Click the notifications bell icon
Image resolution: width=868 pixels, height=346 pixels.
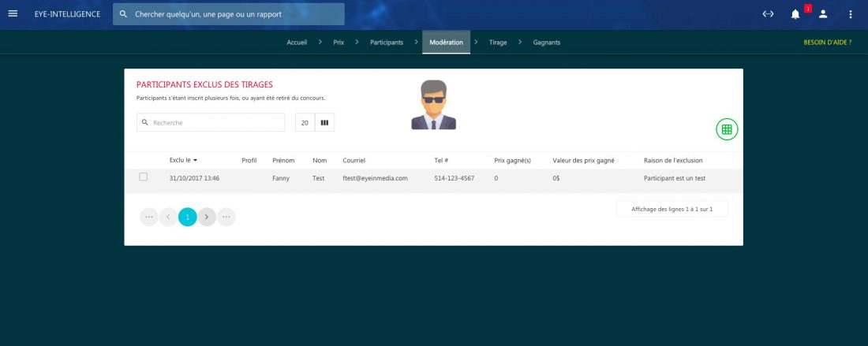tap(795, 14)
